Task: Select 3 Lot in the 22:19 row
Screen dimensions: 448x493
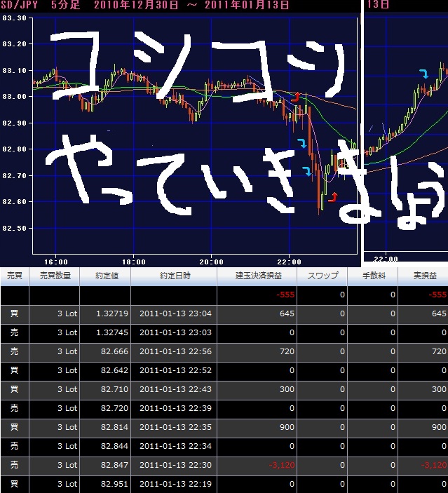Action: click(67, 484)
